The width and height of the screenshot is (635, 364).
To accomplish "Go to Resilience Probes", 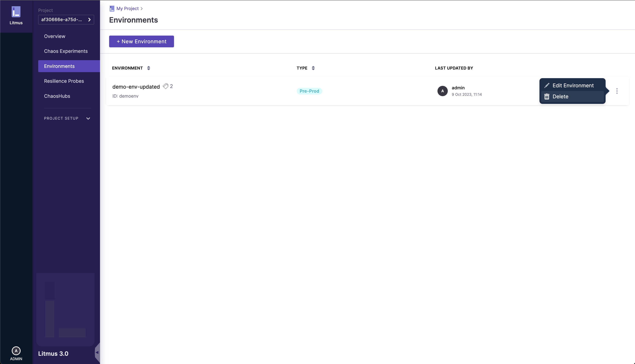I will 64,81.
